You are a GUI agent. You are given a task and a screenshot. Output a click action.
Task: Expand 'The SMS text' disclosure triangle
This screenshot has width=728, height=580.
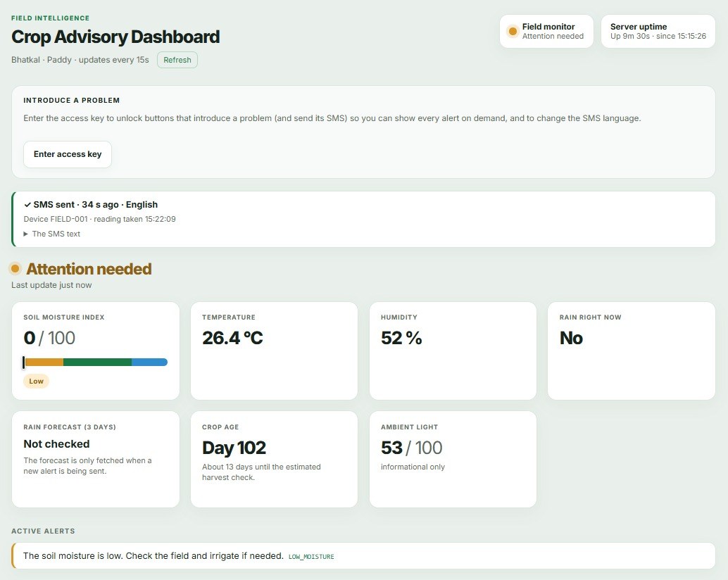26,234
